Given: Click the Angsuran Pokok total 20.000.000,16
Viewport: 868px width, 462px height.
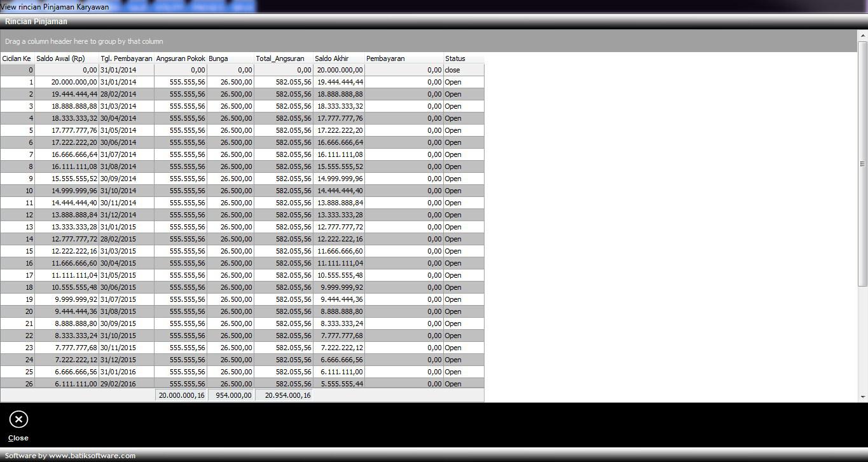Looking at the screenshot, I should (x=181, y=395).
